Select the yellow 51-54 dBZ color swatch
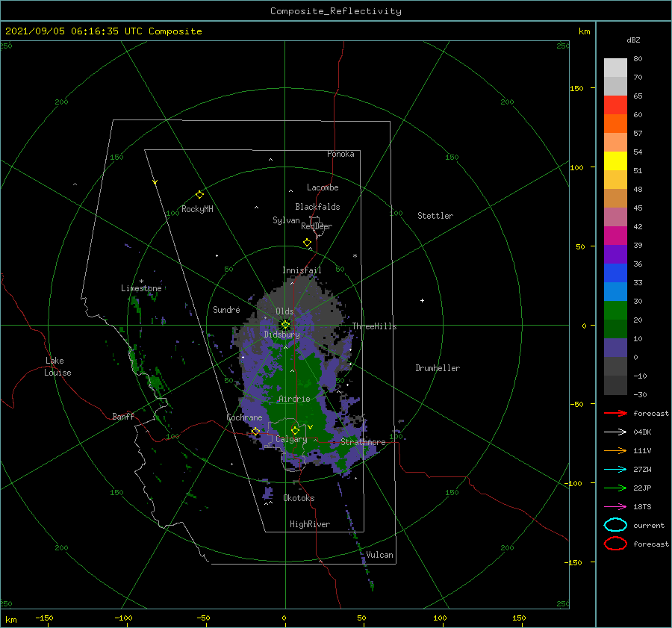Image resolution: width=672 pixels, height=628 pixels. click(x=615, y=161)
